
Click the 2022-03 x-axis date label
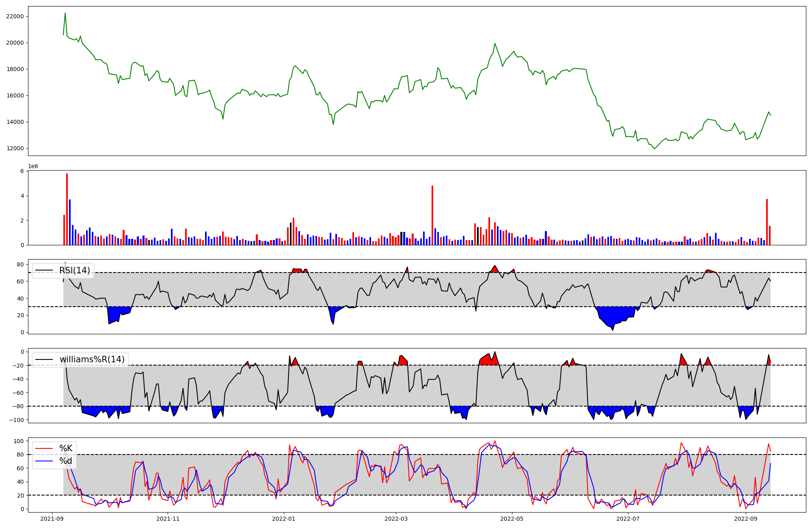click(x=396, y=519)
